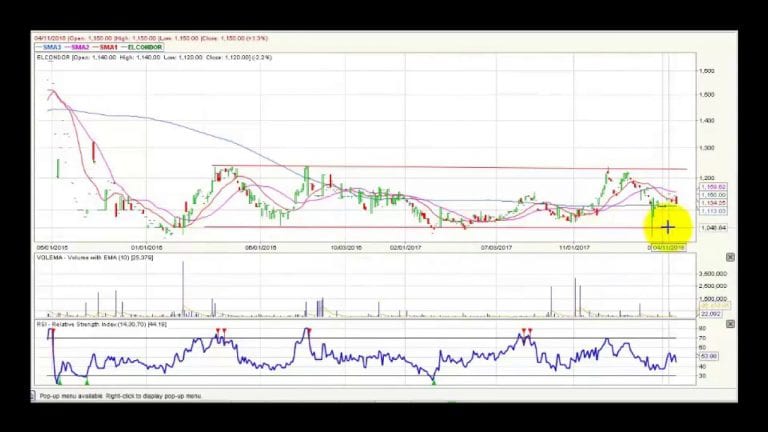Click the tallest volume bar in the VOLEMA panel

183,289
